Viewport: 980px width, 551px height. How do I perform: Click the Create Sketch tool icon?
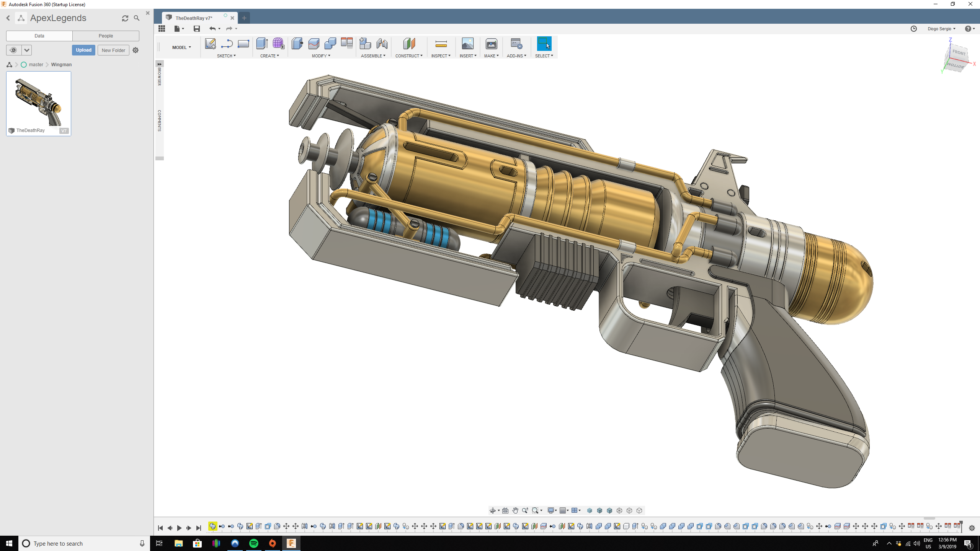(x=210, y=44)
